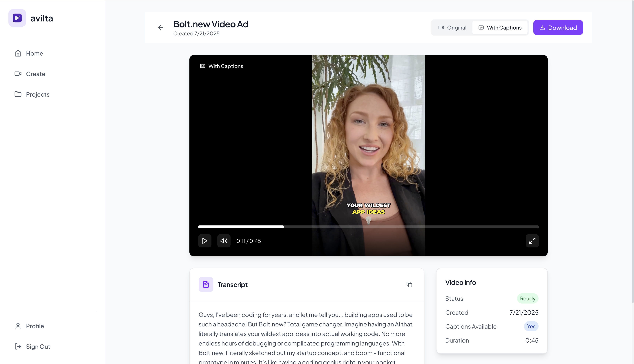Select the With Captions view toggle

pyautogui.click(x=500, y=27)
